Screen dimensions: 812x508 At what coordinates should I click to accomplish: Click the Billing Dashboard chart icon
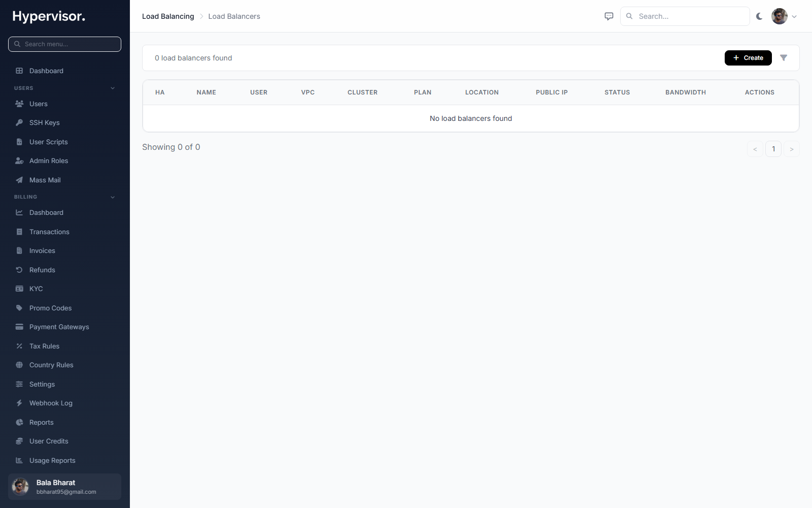coord(19,212)
